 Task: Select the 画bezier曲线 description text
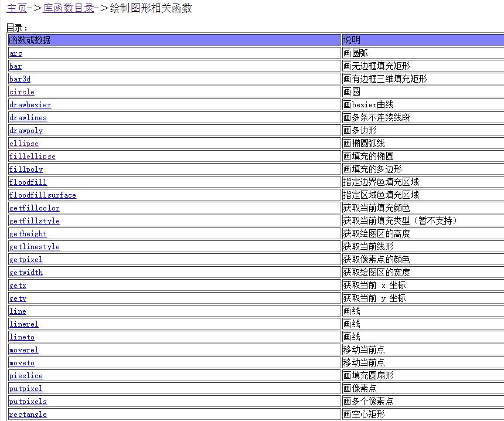tap(369, 104)
